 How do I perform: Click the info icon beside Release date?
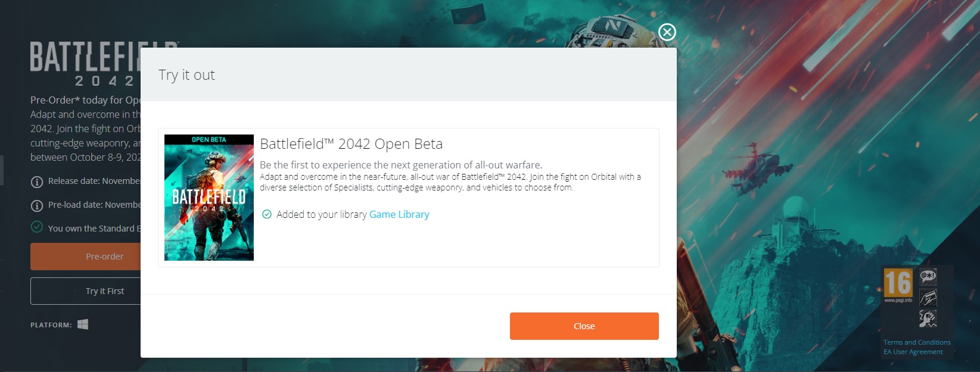point(37,182)
